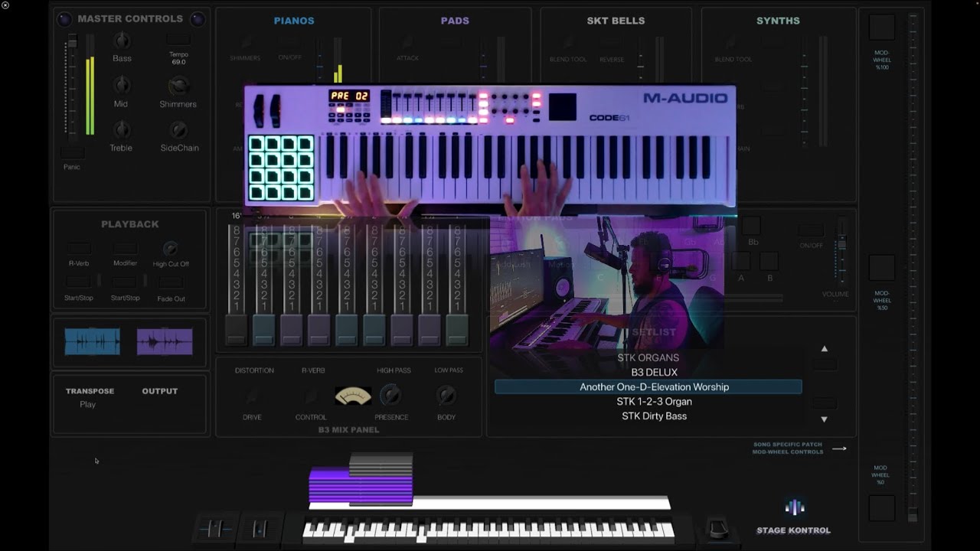Toggle the second Start/Stop playback button
This screenshot has height=551, width=980.
(126, 282)
